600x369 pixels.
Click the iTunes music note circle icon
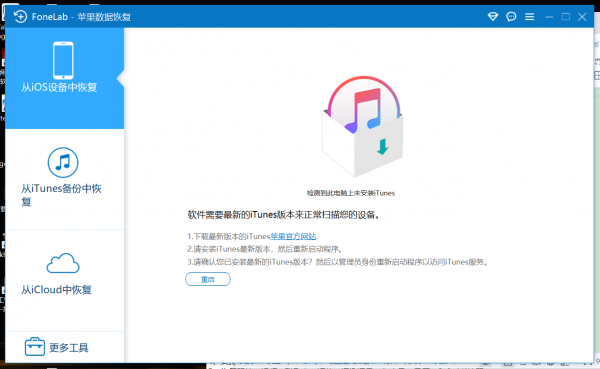coord(63,162)
